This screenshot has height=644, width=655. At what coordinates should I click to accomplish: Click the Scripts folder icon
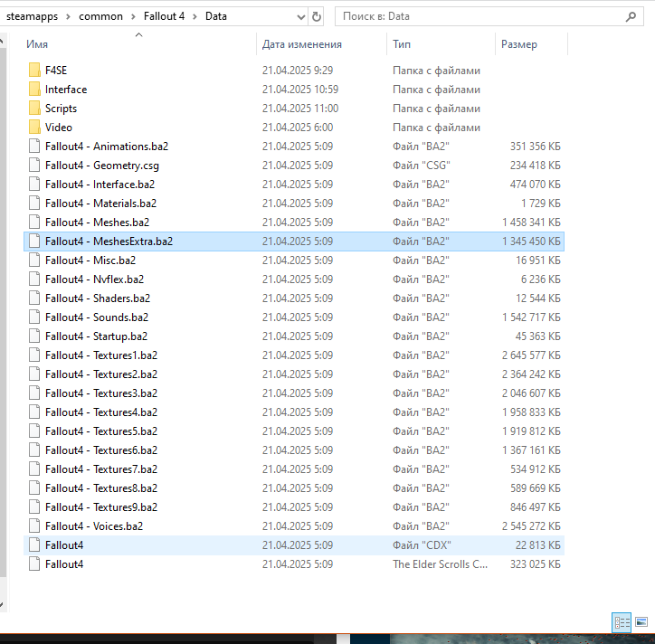click(x=34, y=109)
